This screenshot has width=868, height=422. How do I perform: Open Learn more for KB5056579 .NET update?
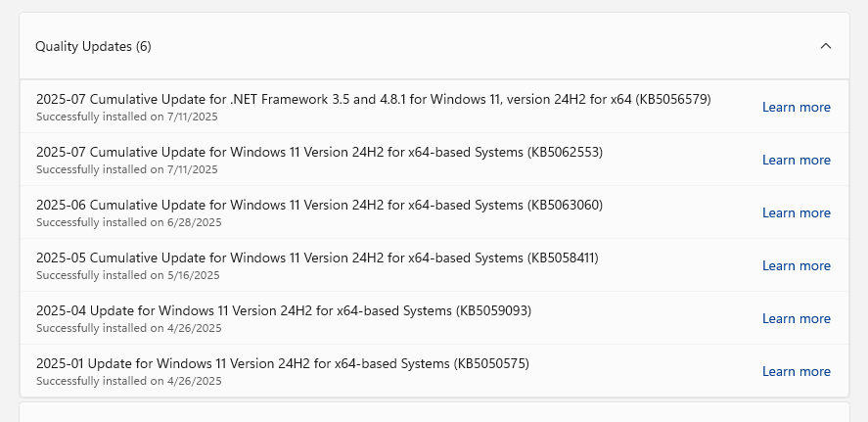click(796, 107)
